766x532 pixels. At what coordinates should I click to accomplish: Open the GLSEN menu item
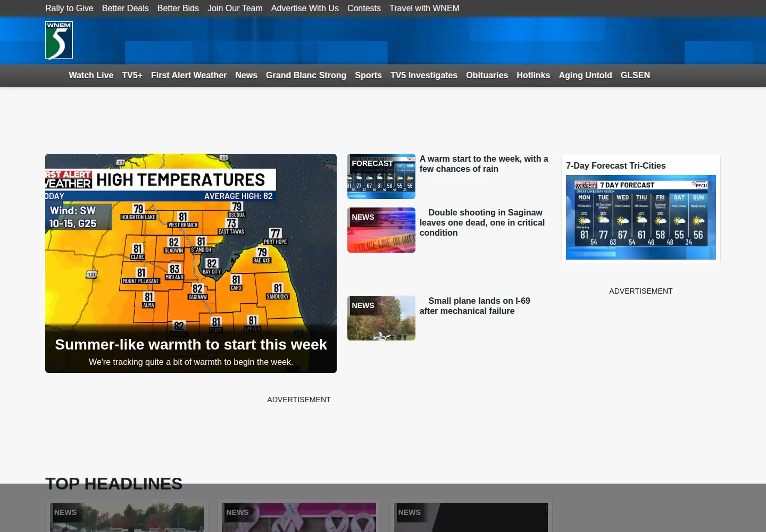(635, 76)
